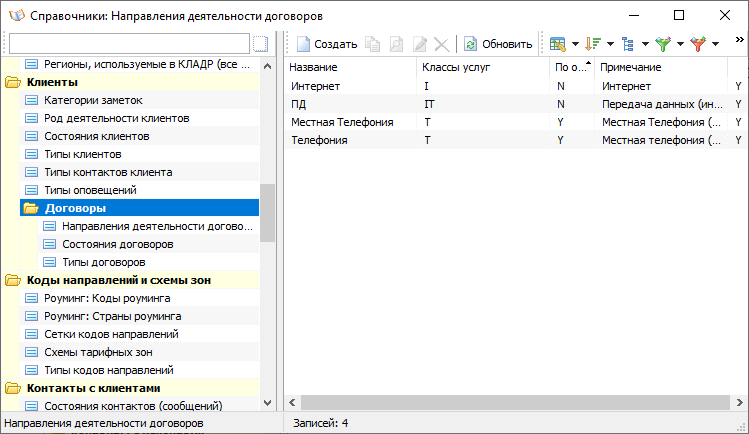Viewport: 749px width, 434px height.
Task: Select the Интернет row in Название column
Action: click(x=315, y=86)
